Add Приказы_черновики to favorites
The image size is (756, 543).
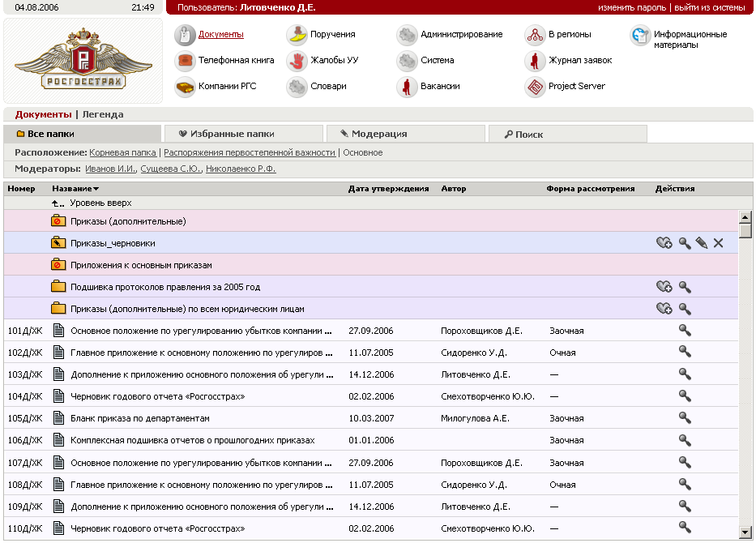coord(664,242)
